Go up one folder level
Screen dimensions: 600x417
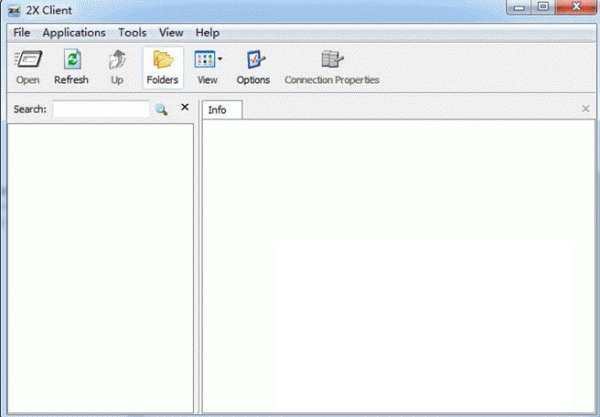117,67
